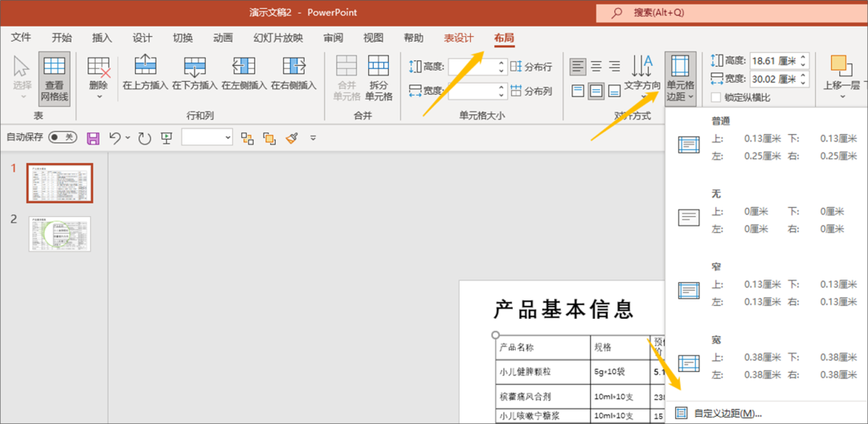Open Cell Margins (单元格边距) dropdown
The width and height of the screenshot is (868, 424).
pyautogui.click(x=681, y=77)
